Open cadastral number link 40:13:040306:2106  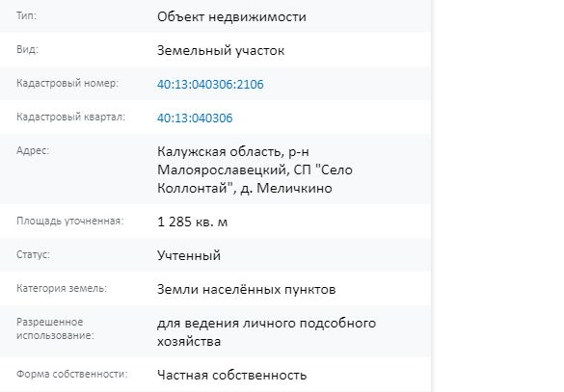210,85
